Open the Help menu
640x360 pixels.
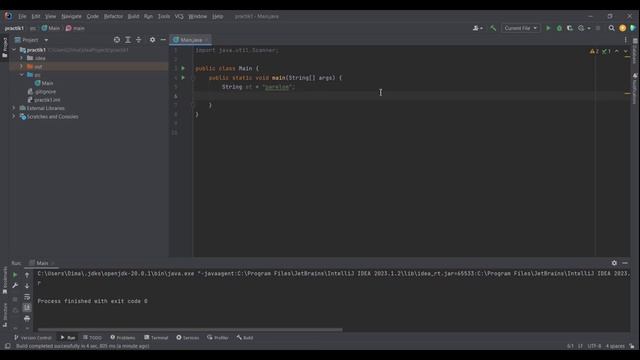[218, 16]
